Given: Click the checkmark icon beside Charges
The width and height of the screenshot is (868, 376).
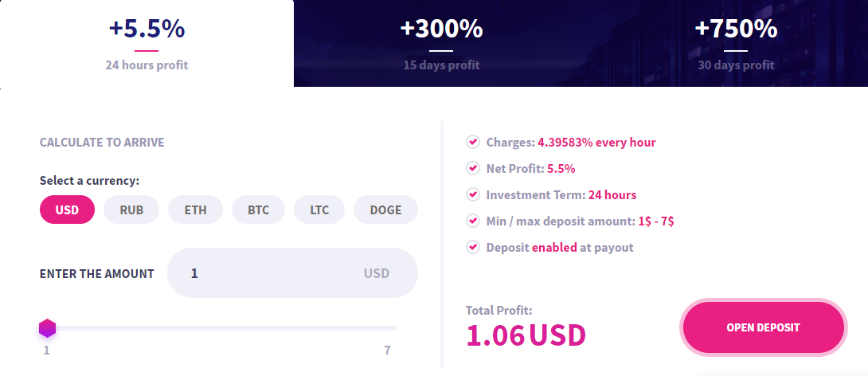Looking at the screenshot, I should 472,143.
